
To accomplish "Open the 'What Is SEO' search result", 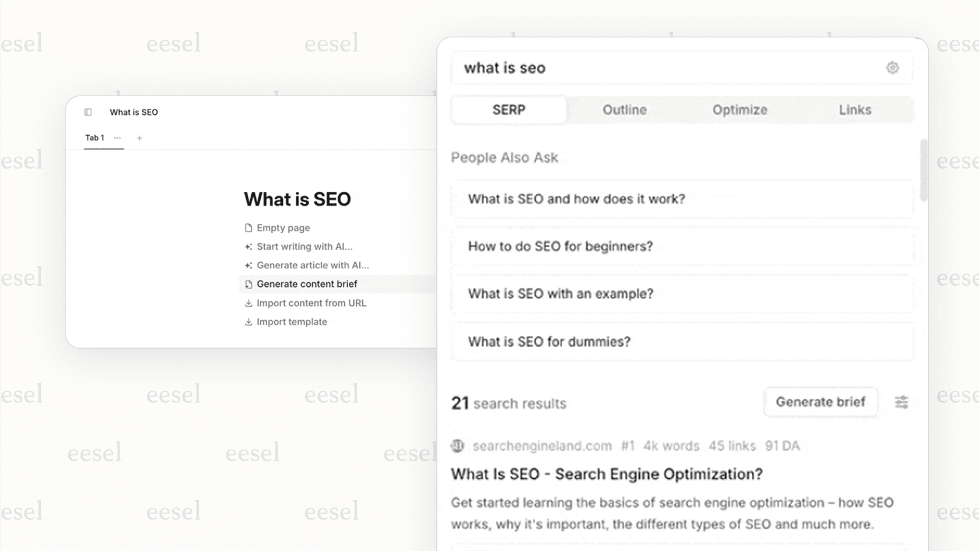I will 607,474.
